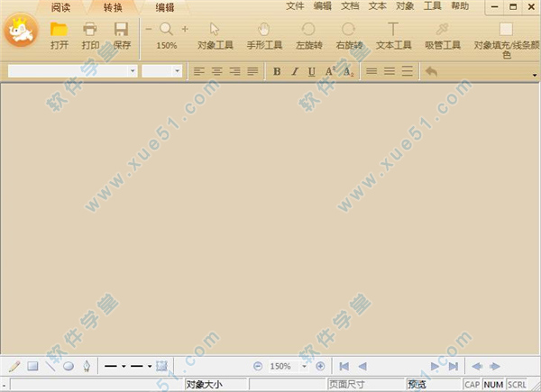Toggle subscript formatting
This screenshot has width=541, height=392.
click(348, 72)
